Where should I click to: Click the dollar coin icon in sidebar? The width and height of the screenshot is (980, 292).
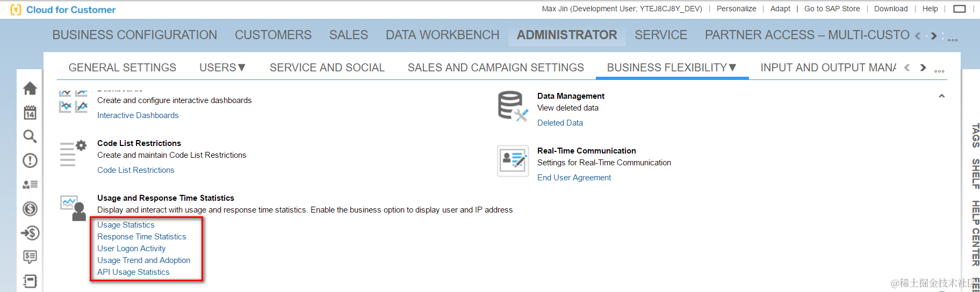(x=30, y=209)
